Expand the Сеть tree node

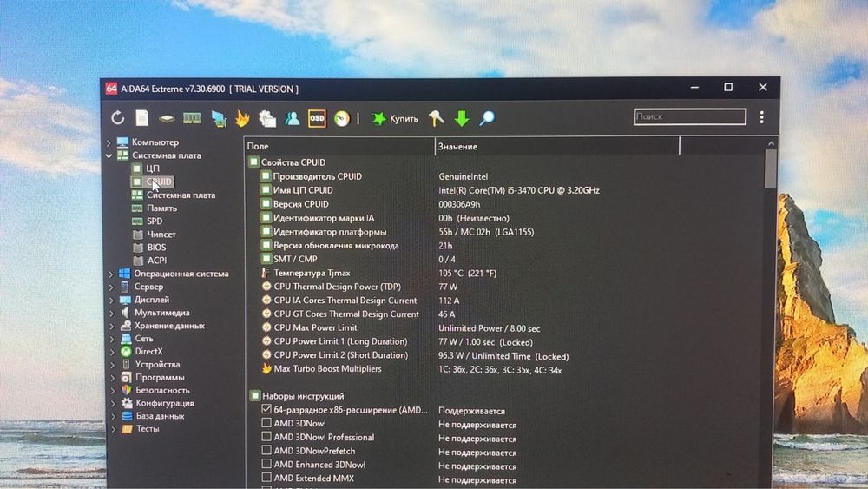click(x=112, y=339)
